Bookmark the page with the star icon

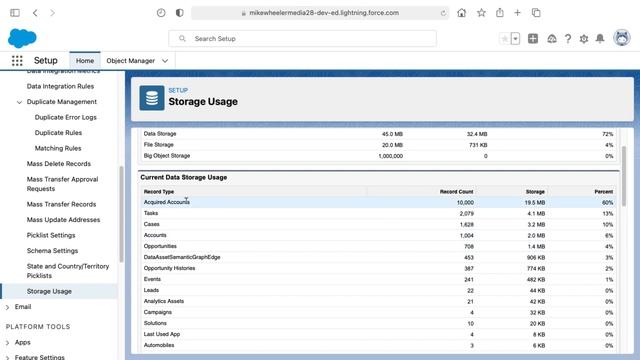(x=481, y=13)
